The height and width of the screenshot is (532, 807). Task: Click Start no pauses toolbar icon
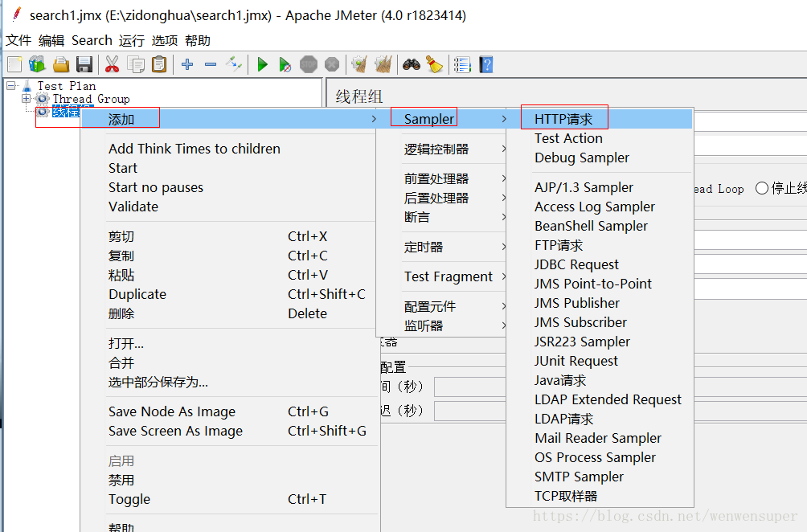click(285, 64)
